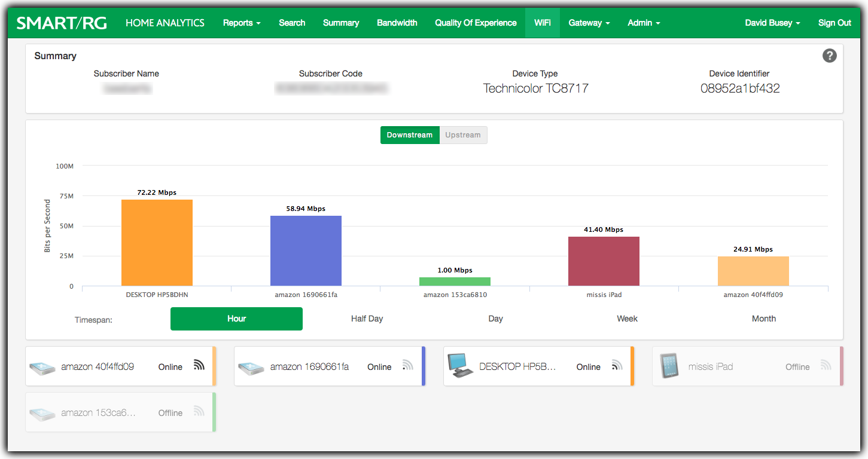Click the Subscriber Code heading
The width and height of the screenshot is (868, 459).
331,74
